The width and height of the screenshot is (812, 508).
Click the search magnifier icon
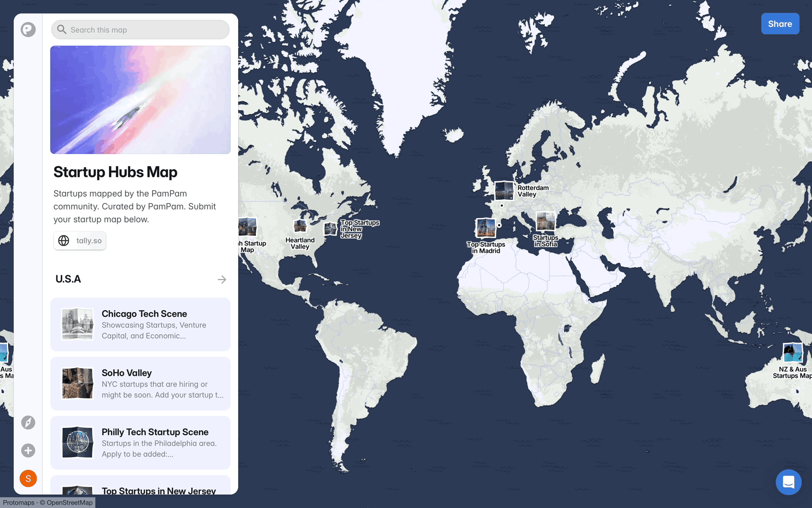(62, 30)
